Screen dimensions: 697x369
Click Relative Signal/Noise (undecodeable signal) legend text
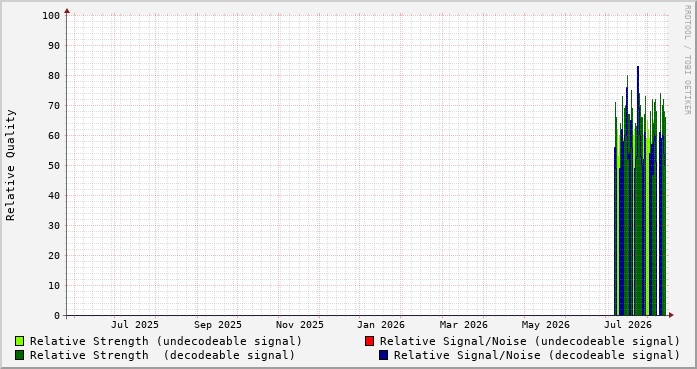click(x=530, y=341)
